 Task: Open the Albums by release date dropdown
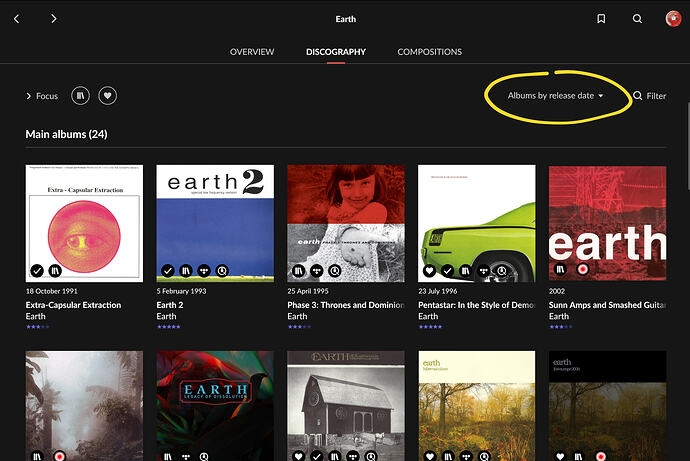tap(555, 95)
